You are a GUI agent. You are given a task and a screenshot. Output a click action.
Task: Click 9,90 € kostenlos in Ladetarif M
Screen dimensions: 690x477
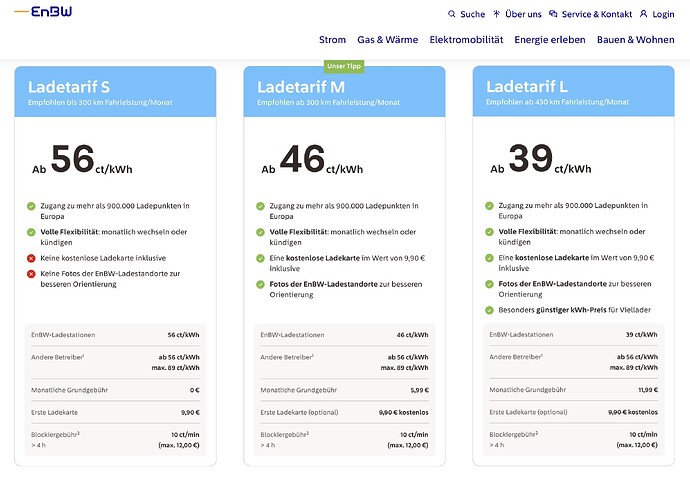[404, 413]
